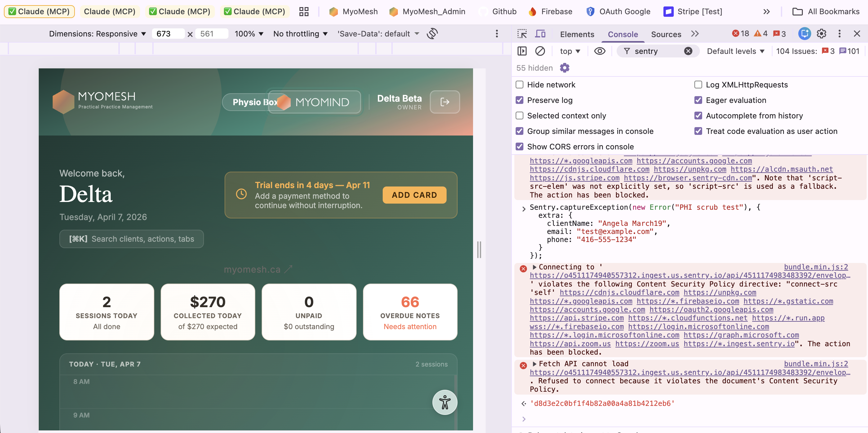This screenshot has width=868, height=433.
Task: Toggle Group similar messages in console
Action: 520,131
